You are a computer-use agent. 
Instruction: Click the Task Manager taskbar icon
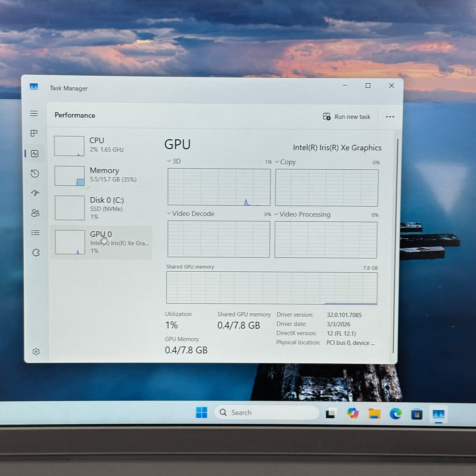pos(438,415)
